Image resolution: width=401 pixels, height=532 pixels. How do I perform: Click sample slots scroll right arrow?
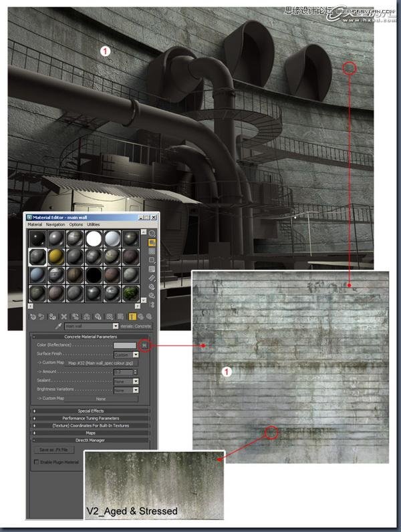138,306
